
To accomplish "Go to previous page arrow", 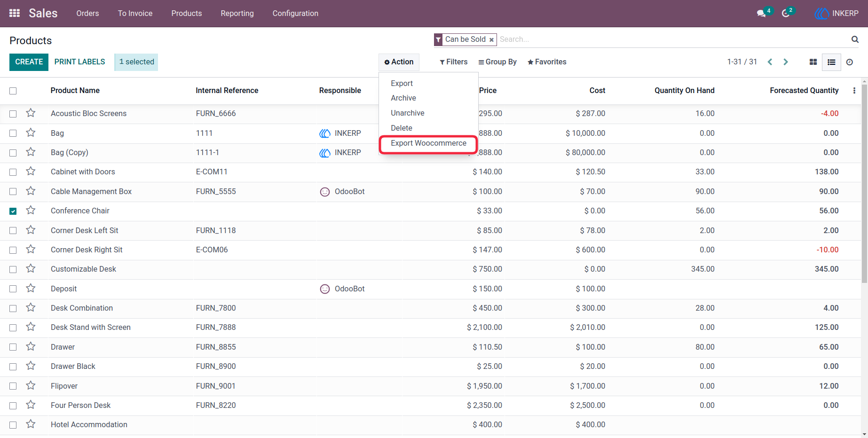I will click(x=770, y=62).
